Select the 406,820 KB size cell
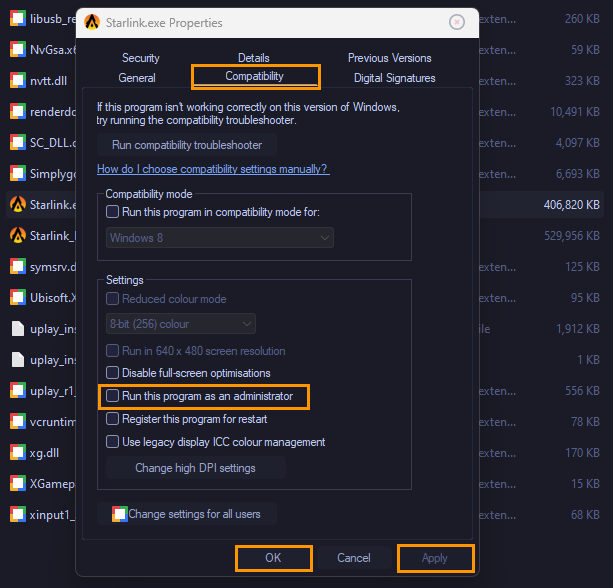This screenshot has height=588, width=613. pos(571,204)
